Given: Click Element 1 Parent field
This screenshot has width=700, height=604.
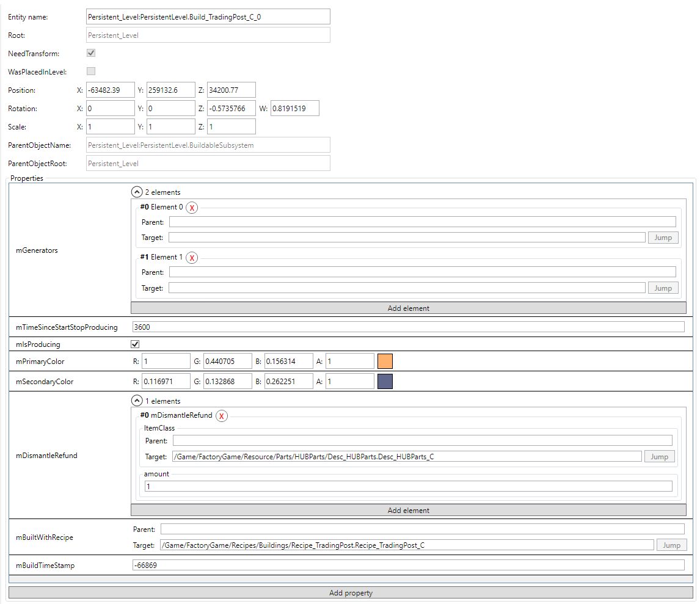Looking at the screenshot, I should (x=422, y=272).
